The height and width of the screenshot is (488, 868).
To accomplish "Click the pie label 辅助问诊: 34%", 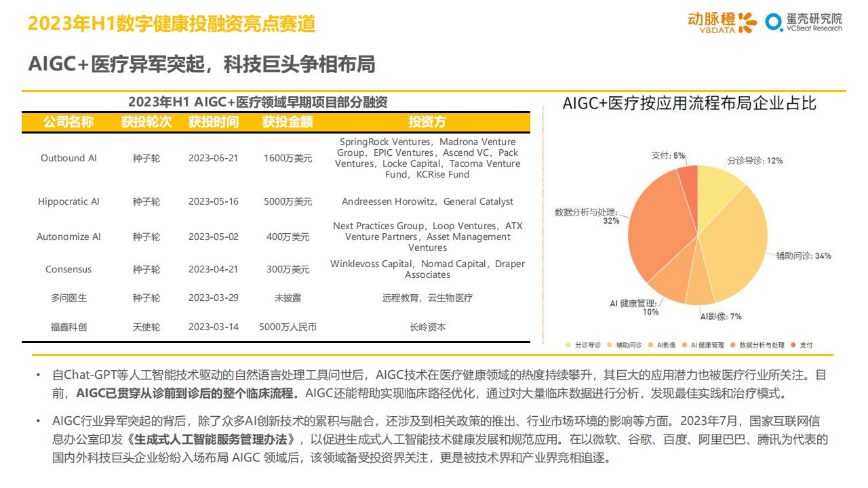I will pyautogui.click(x=804, y=256).
